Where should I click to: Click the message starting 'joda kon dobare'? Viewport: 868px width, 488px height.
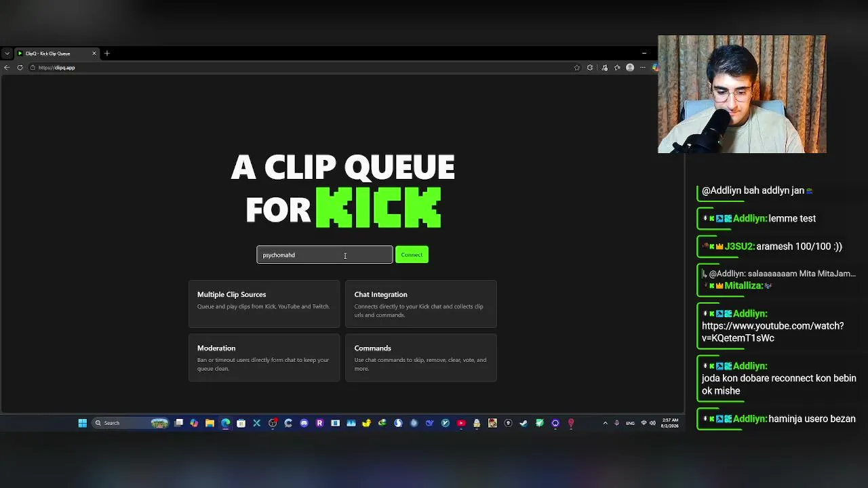click(779, 384)
